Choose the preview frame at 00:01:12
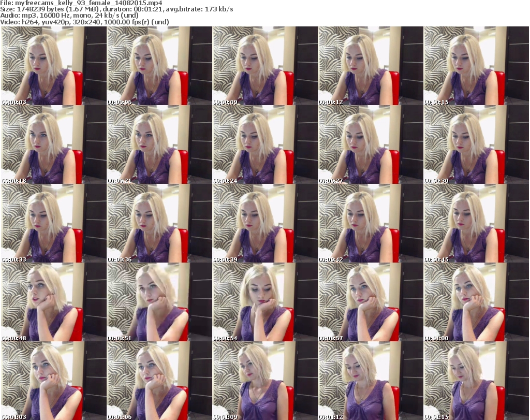 [x=371, y=381]
